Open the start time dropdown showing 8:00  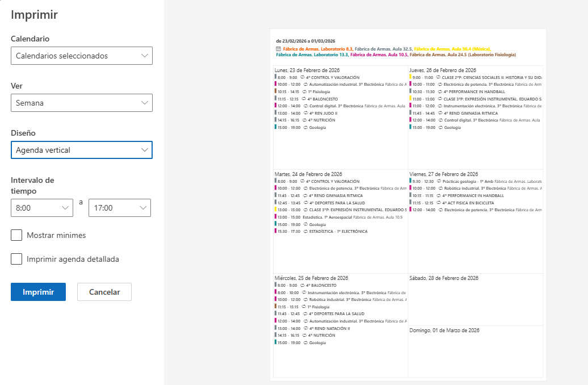(x=42, y=208)
